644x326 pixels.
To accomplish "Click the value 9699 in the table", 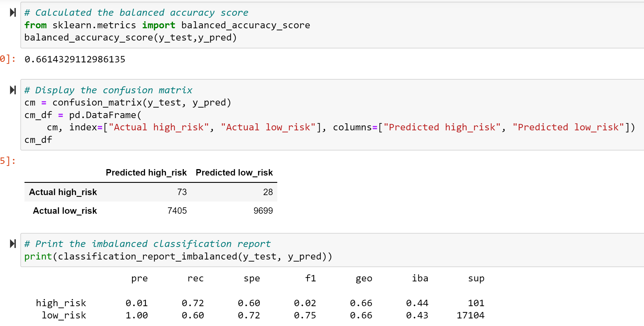I will tap(263, 211).
